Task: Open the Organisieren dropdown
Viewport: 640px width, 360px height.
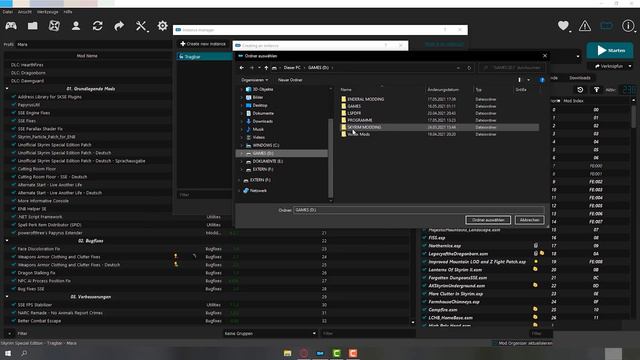Action: coord(255,80)
